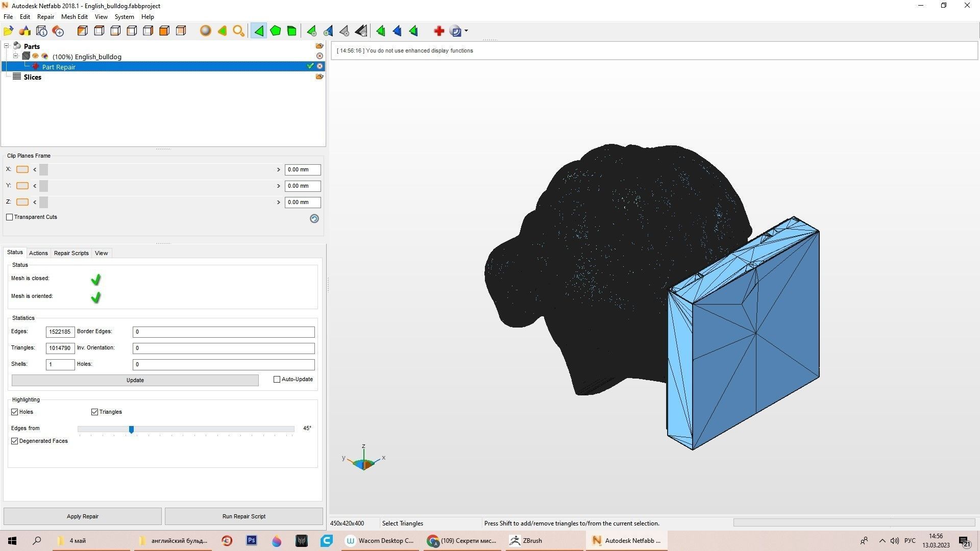The height and width of the screenshot is (551, 980).
Task: Click the green pentagon Select Surfaces icon
Action: click(276, 31)
